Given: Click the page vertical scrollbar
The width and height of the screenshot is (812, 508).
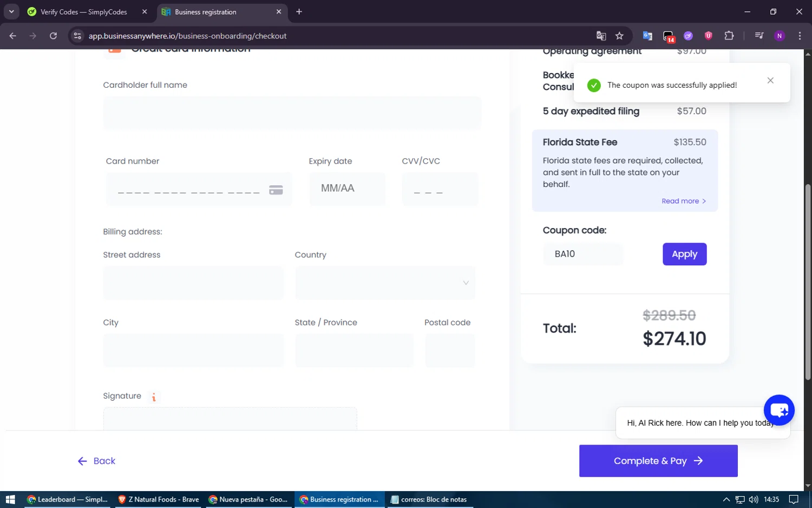Looking at the screenshot, I should [x=808, y=282].
